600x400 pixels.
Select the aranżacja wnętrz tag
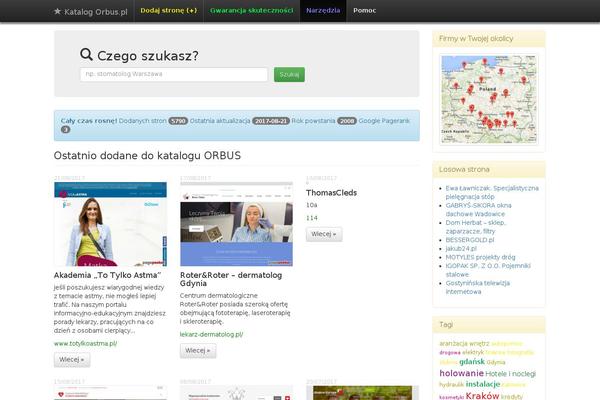(x=464, y=344)
